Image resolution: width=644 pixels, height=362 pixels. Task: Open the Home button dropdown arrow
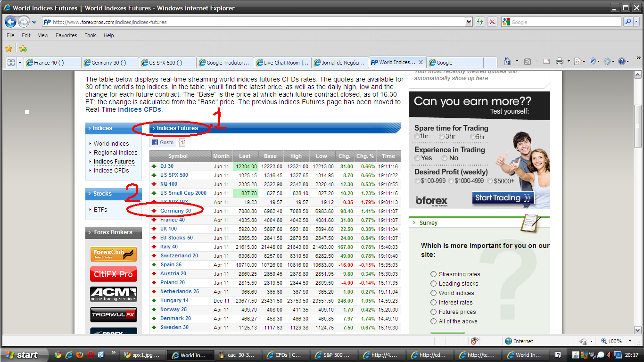[x=517, y=61]
